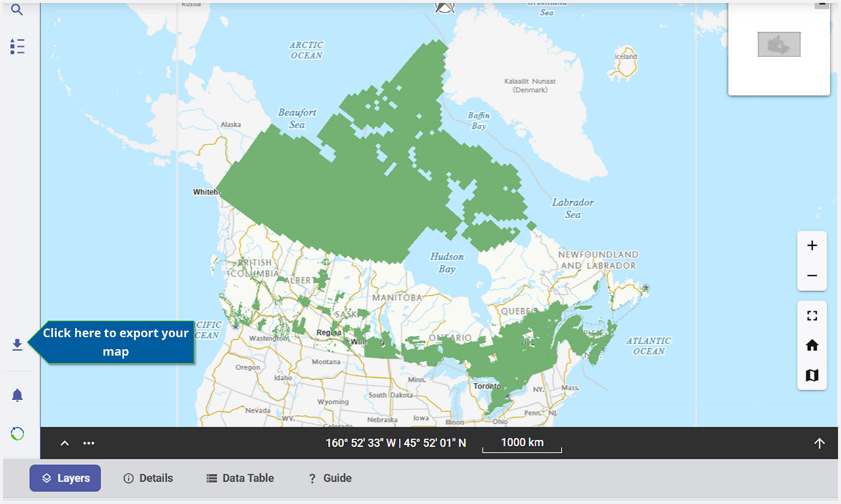Viewport: 841px width, 504px height.
Task: Toggle fullscreen map view
Action: pyautogui.click(x=812, y=315)
